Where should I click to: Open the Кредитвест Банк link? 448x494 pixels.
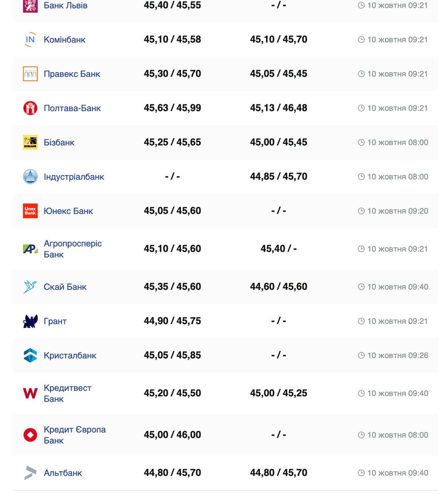(x=68, y=393)
